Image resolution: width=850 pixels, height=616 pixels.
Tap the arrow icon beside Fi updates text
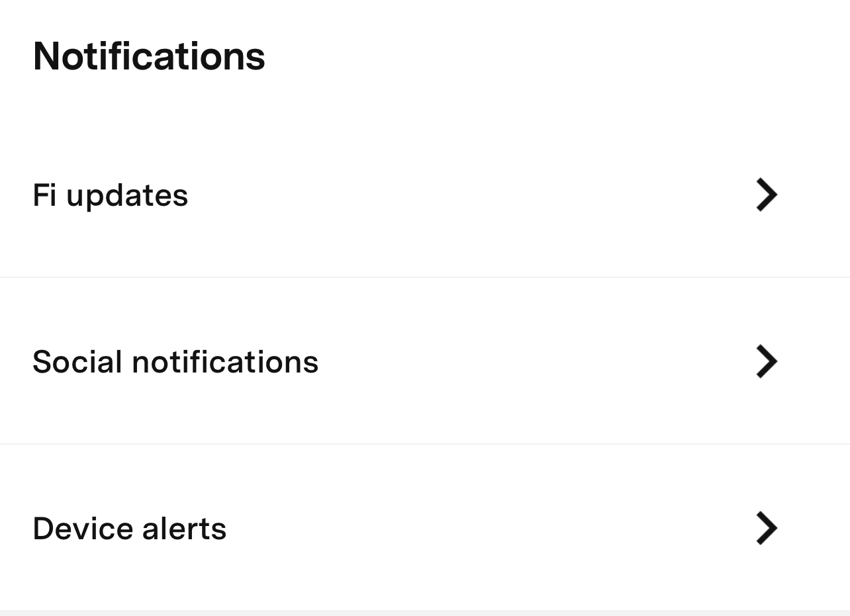[766, 195]
